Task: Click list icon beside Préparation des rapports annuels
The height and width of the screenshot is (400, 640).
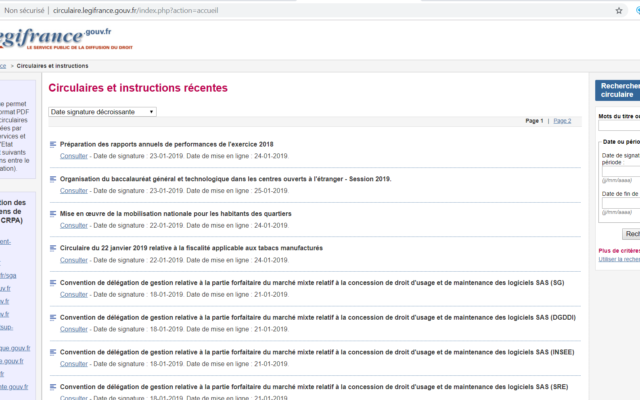Action: [x=53, y=144]
